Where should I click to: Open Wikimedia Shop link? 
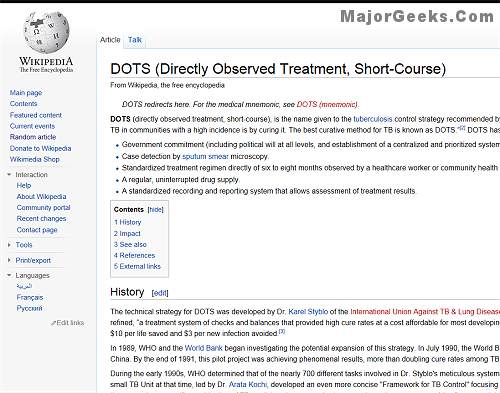point(34,159)
